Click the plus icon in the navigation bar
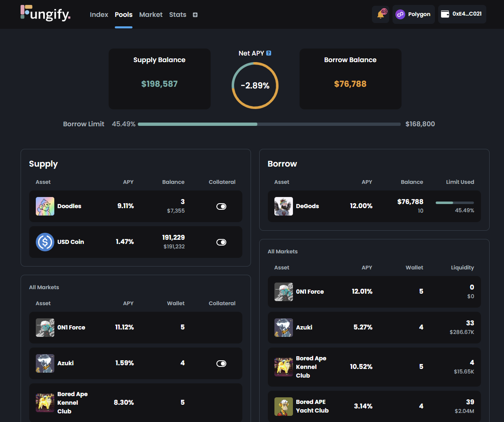This screenshot has height=422, width=504. pos(195,14)
